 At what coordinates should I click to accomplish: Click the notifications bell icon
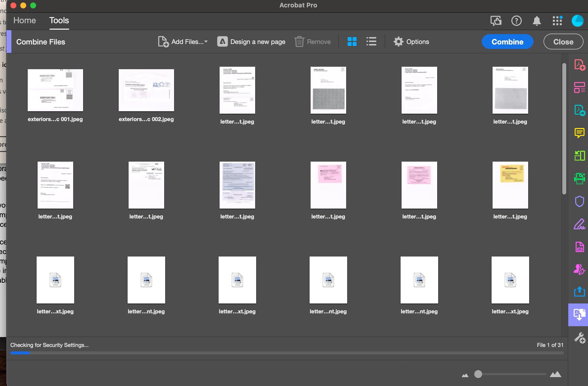[537, 21]
